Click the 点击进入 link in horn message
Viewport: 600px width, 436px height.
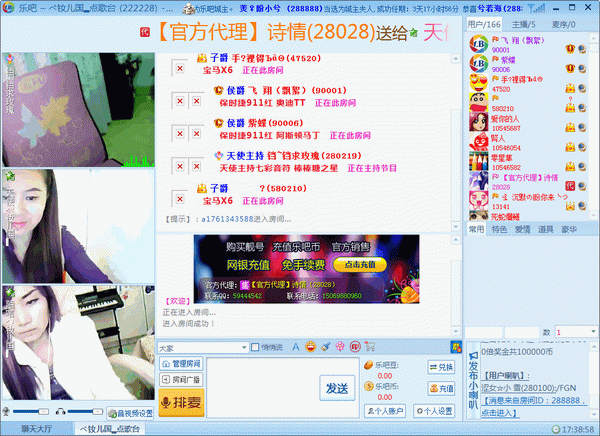499,413
